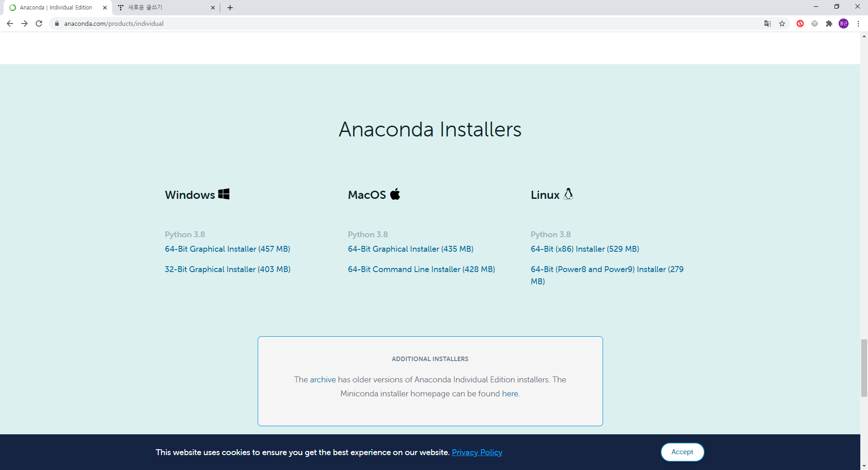Switch to the Anaconda Individual Edition tab

(56, 8)
